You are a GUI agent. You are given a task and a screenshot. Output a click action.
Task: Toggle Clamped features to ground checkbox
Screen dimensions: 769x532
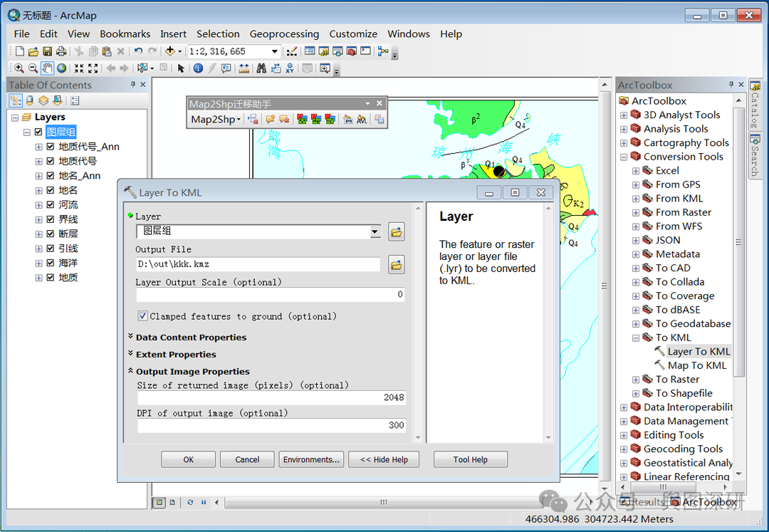pos(142,315)
